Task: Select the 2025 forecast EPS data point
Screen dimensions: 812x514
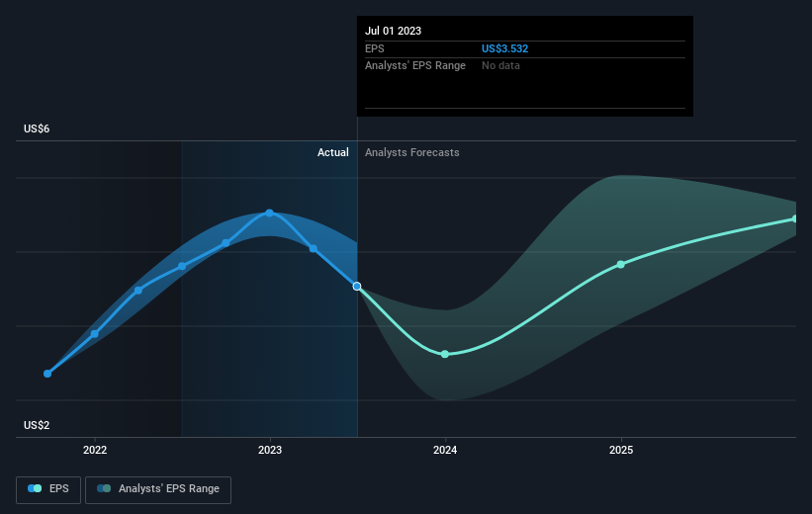Action: [621, 265]
